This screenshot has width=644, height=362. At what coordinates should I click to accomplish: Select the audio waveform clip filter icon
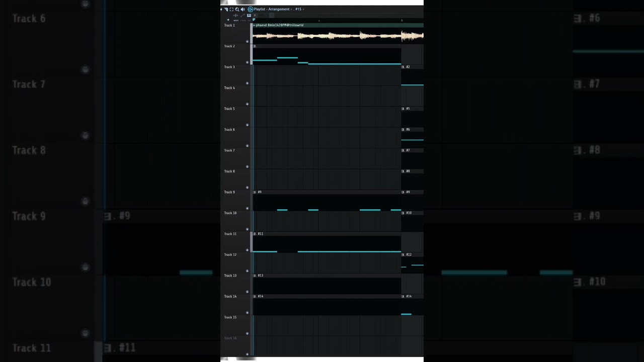click(235, 16)
